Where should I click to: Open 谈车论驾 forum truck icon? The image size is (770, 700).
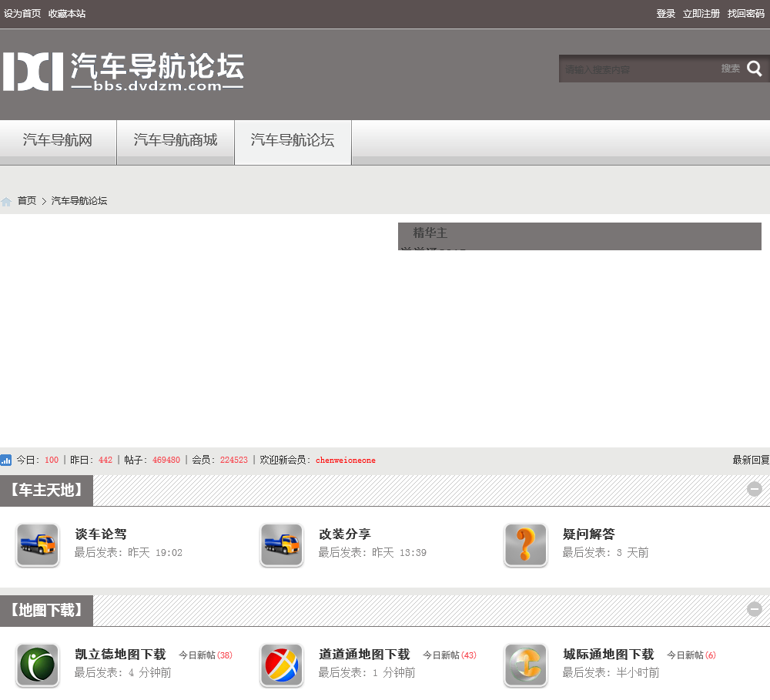37,545
